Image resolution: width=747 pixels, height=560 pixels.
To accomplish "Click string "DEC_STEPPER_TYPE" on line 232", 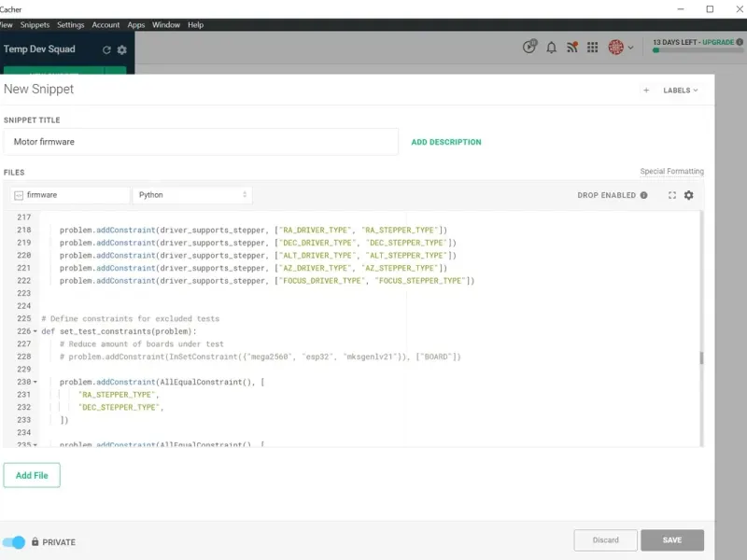I will click(119, 407).
